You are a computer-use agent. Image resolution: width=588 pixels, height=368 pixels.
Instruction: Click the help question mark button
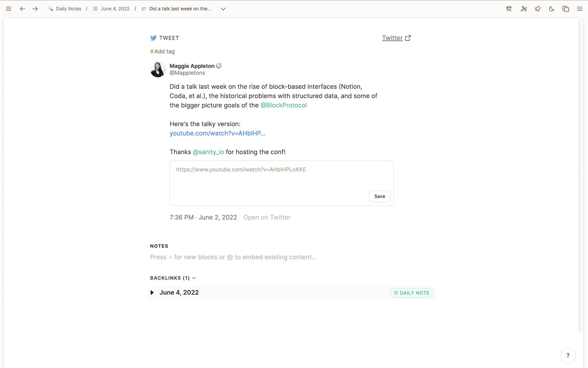(x=568, y=355)
